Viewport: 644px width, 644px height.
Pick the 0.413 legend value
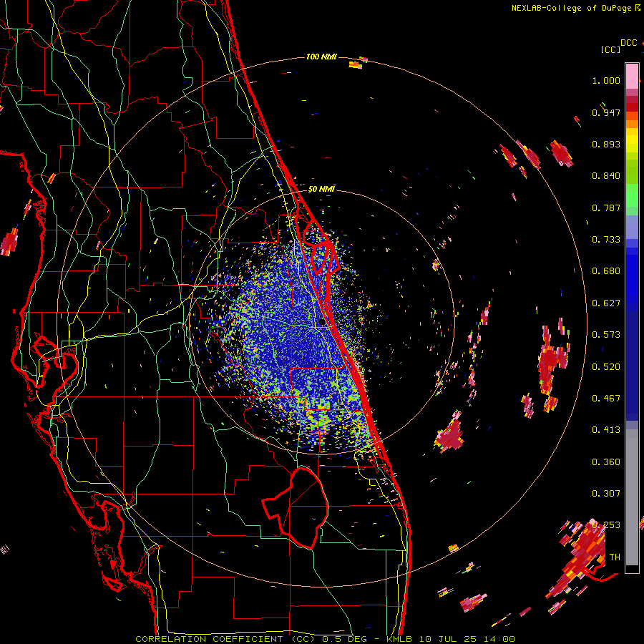(606, 430)
